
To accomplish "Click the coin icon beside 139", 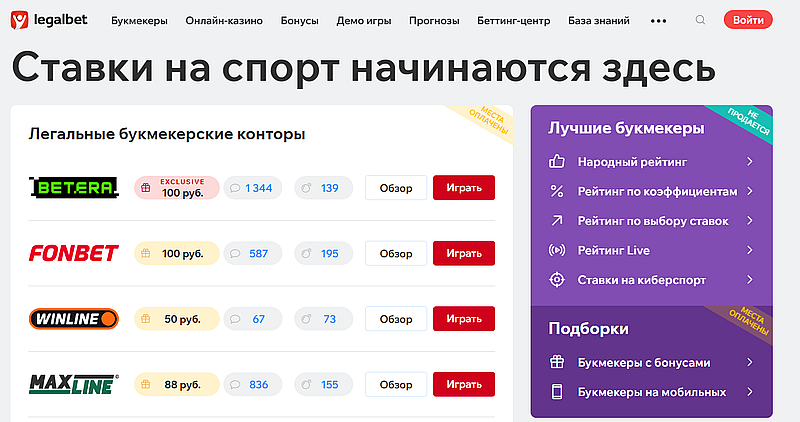I will pyautogui.click(x=306, y=188).
